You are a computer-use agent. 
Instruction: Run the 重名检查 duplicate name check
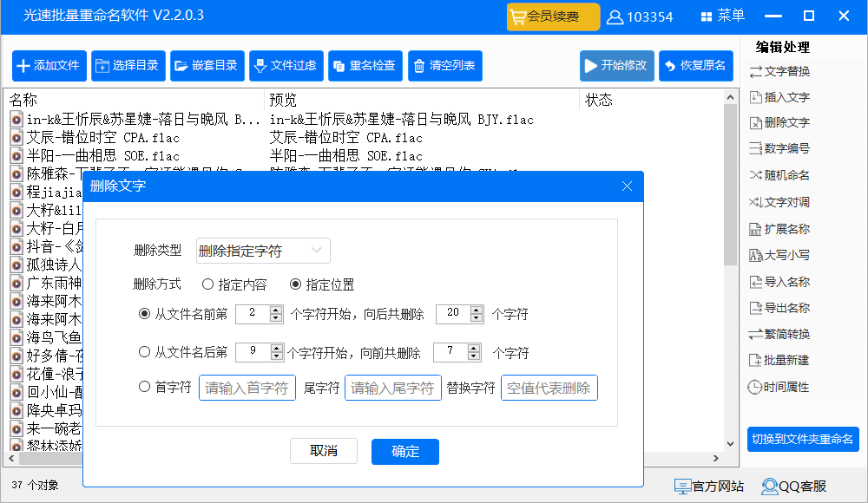click(x=365, y=66)
